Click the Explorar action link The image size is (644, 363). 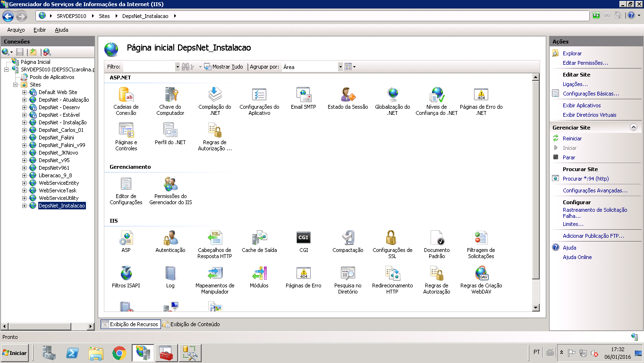pos(572,53)
